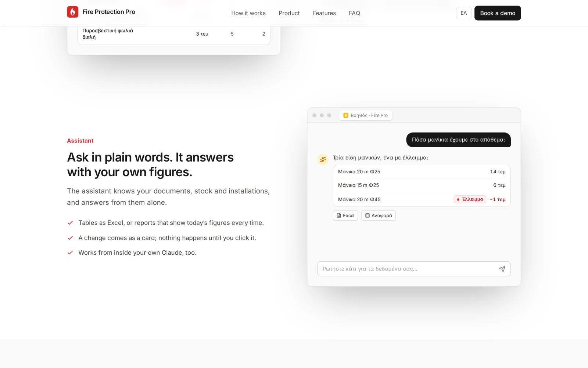
Task: Click the A change comes as a card bullet
Action: click(x=167, y=238)
